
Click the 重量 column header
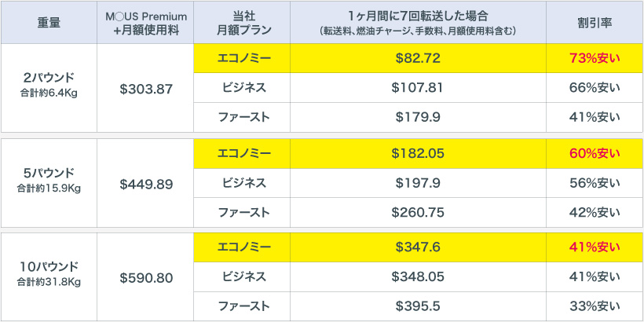tap(48, 23)
